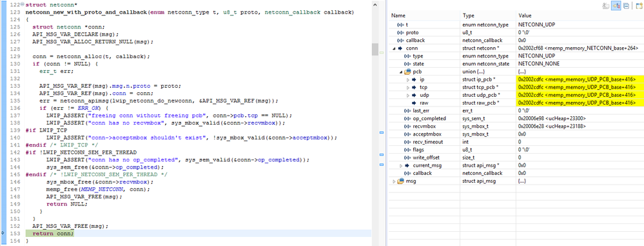Screen dimensions: 644x246
Task: Collapse the function fold at line 122
Action: pyautogui.click(x=22, y=5)
